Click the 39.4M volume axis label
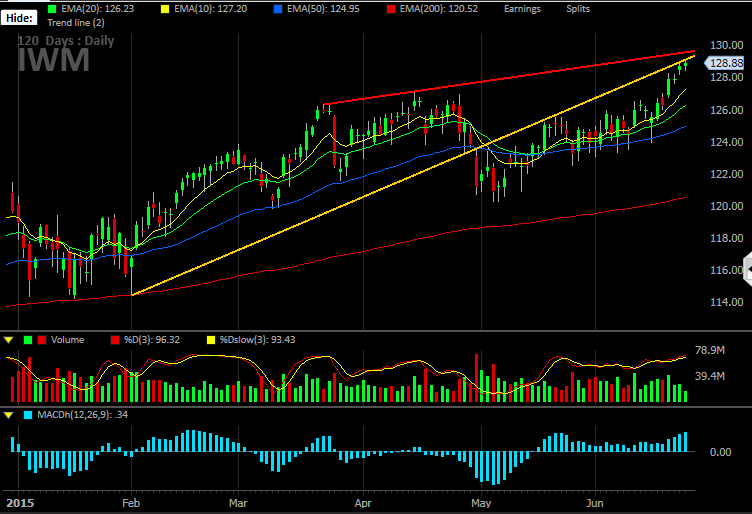The image size is (752, 514). coord(710,376)
